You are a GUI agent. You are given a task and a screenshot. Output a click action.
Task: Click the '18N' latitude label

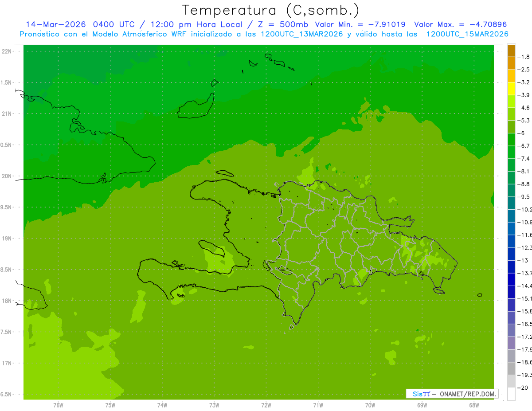7,301
